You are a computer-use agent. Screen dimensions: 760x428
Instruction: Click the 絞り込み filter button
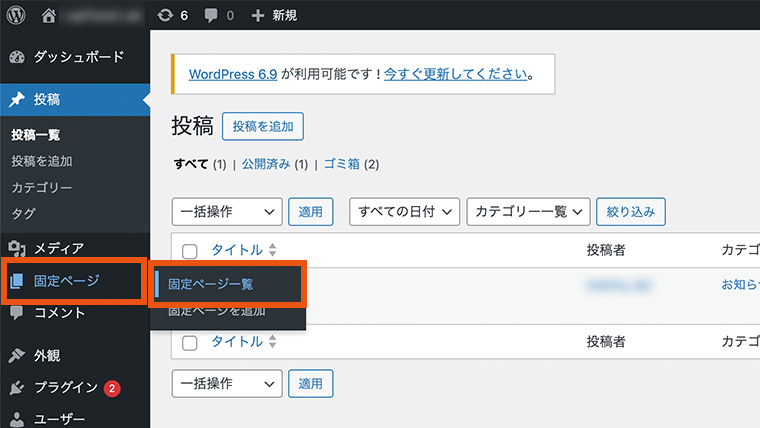[631, 211]
